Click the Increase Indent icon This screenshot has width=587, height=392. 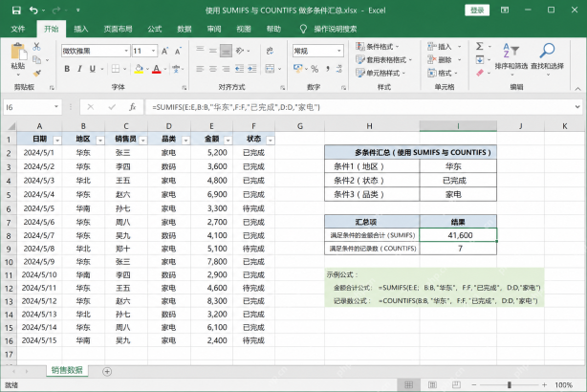point(252,69)
